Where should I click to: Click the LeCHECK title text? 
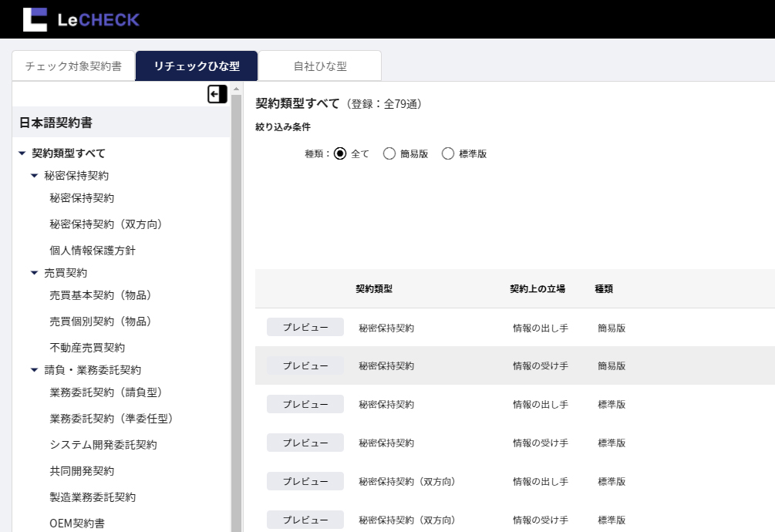pos(99,20)
